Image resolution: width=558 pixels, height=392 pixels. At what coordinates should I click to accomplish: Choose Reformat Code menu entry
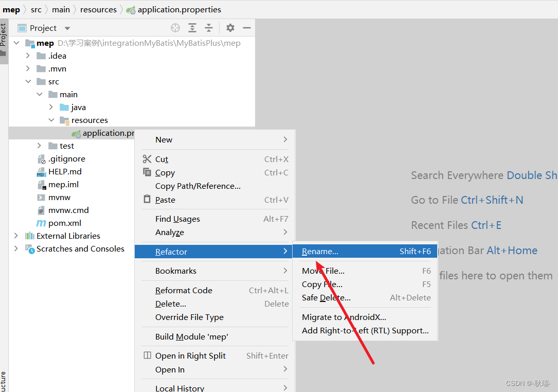(x=215, y=290)
